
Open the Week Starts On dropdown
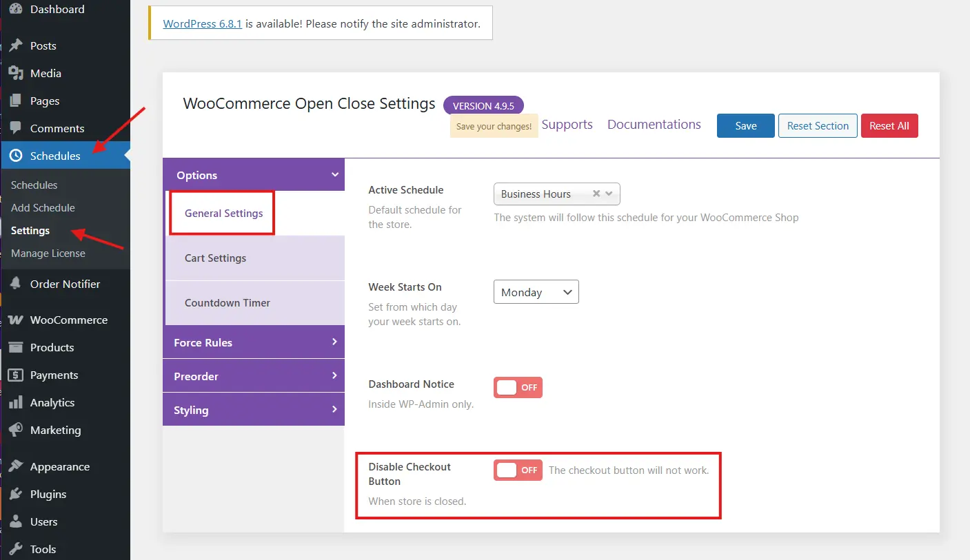[536, 292]
